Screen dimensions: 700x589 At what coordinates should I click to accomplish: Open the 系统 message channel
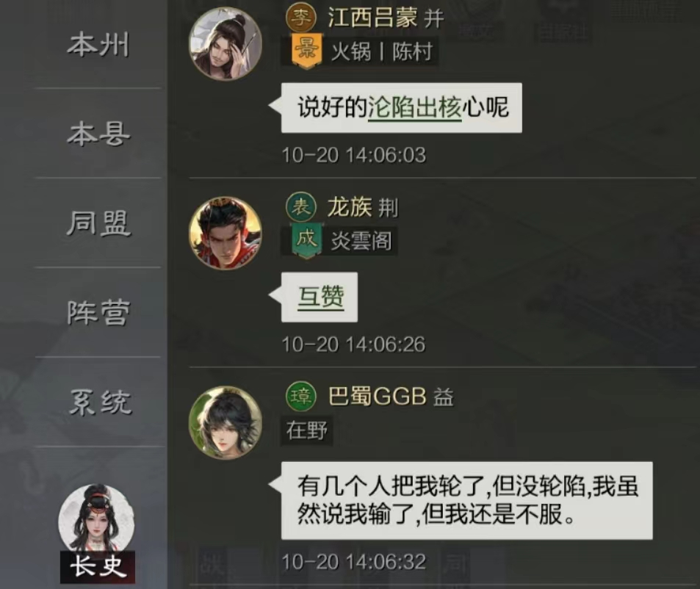click(x=98, y=402)
